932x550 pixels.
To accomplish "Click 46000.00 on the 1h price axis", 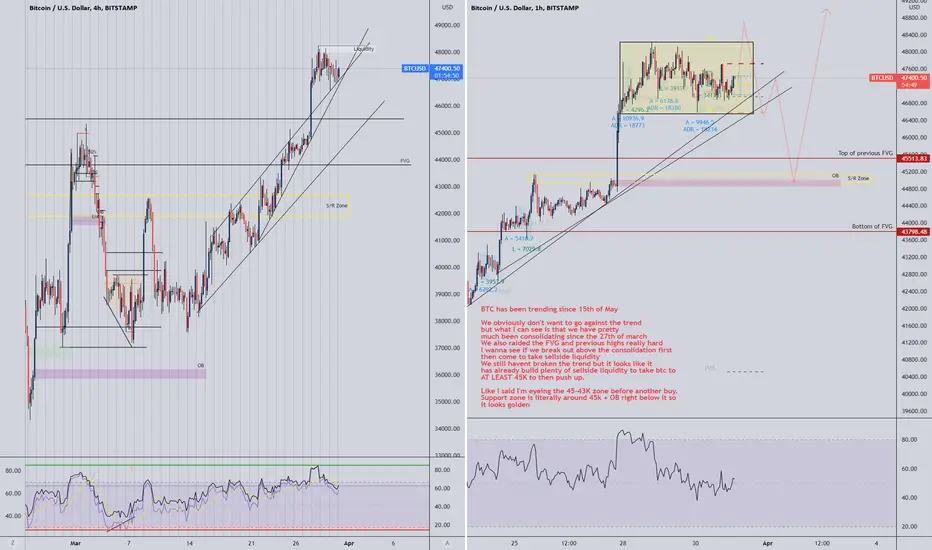I will click(914, 137).
